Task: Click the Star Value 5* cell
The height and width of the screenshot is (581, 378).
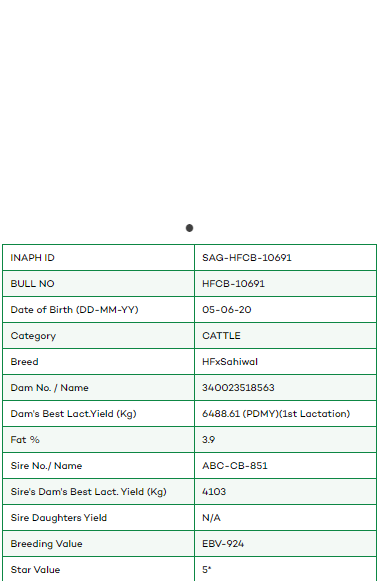Action: point(285,569)
